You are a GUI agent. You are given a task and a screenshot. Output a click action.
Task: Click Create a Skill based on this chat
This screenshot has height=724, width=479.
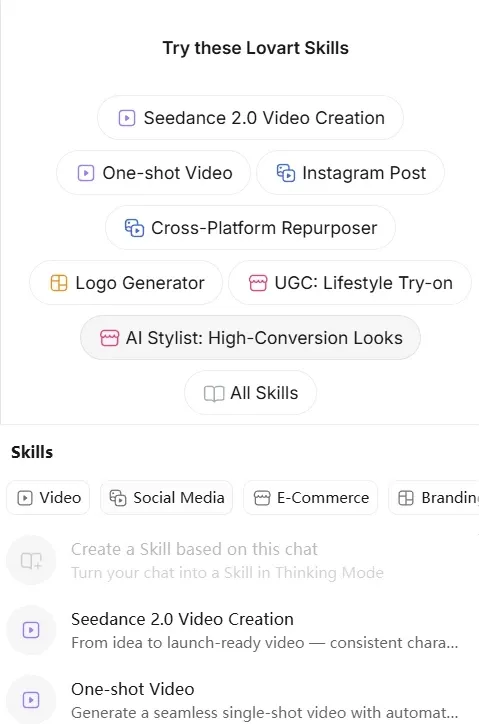tap(194, 549)
